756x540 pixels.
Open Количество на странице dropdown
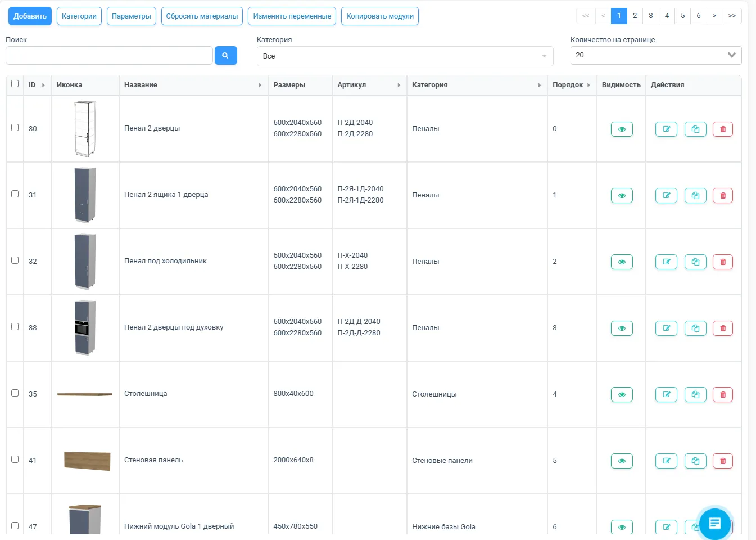click(656, 55)
